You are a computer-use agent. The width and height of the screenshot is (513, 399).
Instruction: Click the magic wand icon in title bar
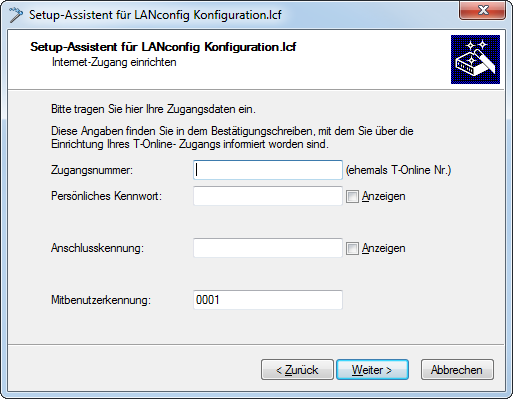pos(15,15)
